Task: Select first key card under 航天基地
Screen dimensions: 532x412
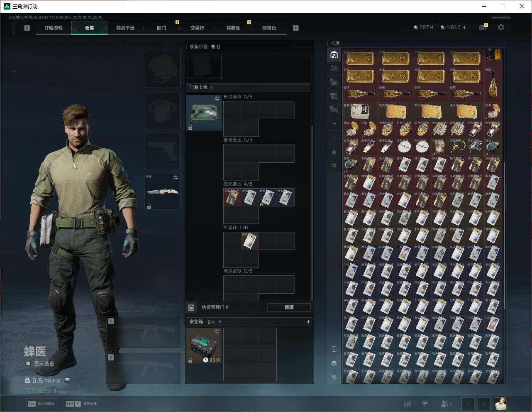Action: tap(232, 197)
